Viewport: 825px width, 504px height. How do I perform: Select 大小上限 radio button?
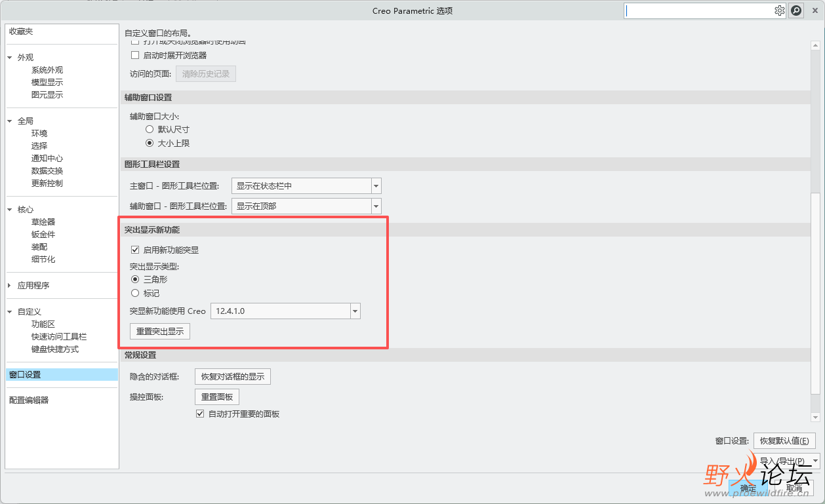click(x=150, y=143)
